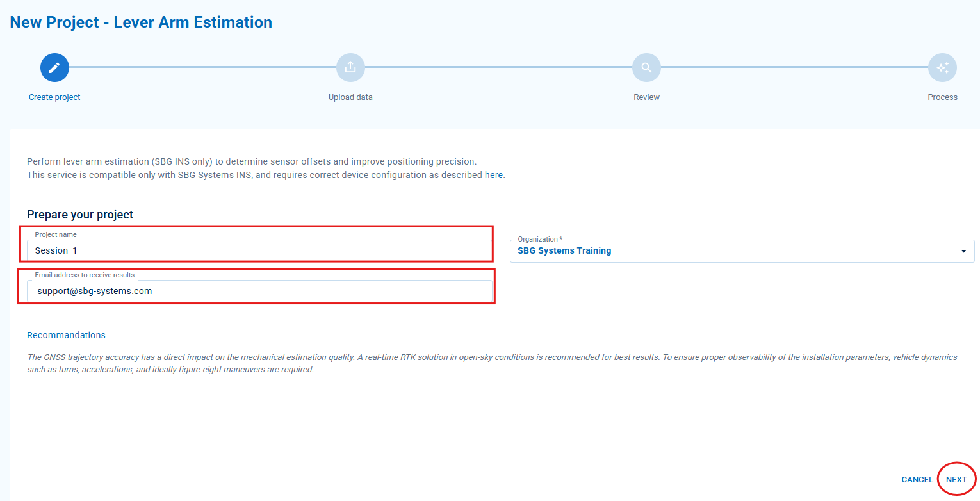Image resolution: width=980 pixels, height=501 pixels.
Task: Proceed by clicking the NEXT button
Action: [956, 480]
